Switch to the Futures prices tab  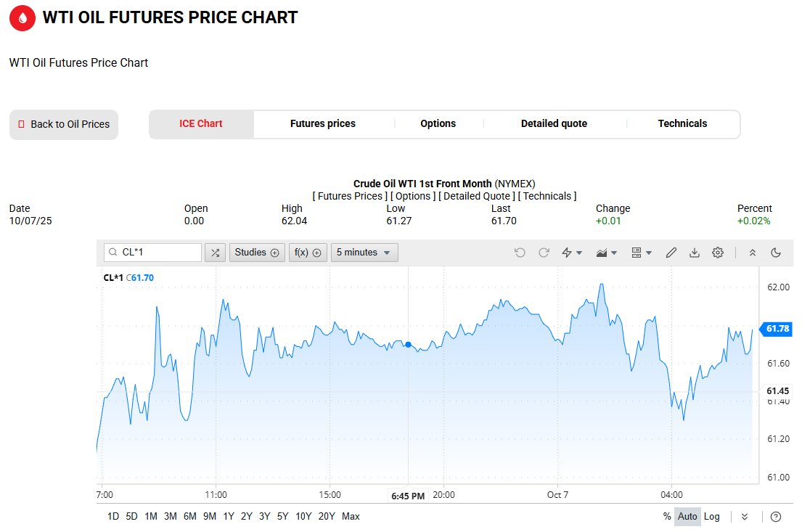[323, 124]
